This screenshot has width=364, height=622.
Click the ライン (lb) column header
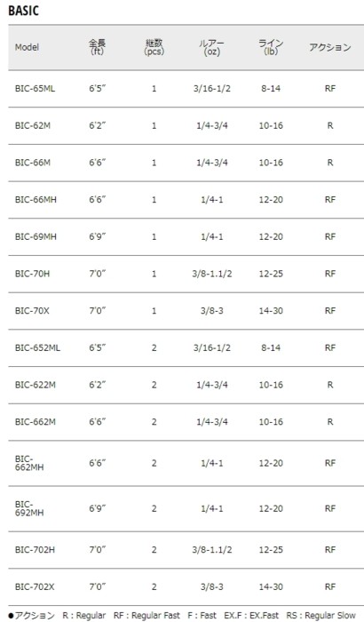(x=271, y=47)
